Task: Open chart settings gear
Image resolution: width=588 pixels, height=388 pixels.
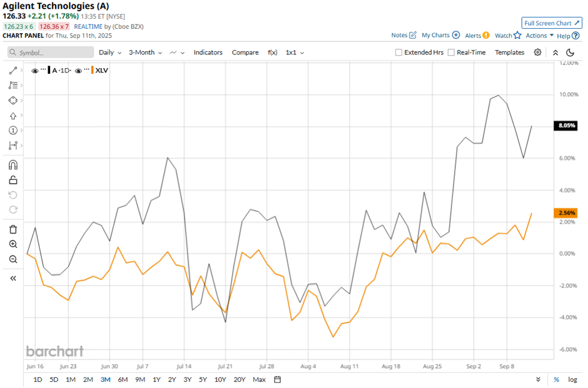Action: point(537,52)
